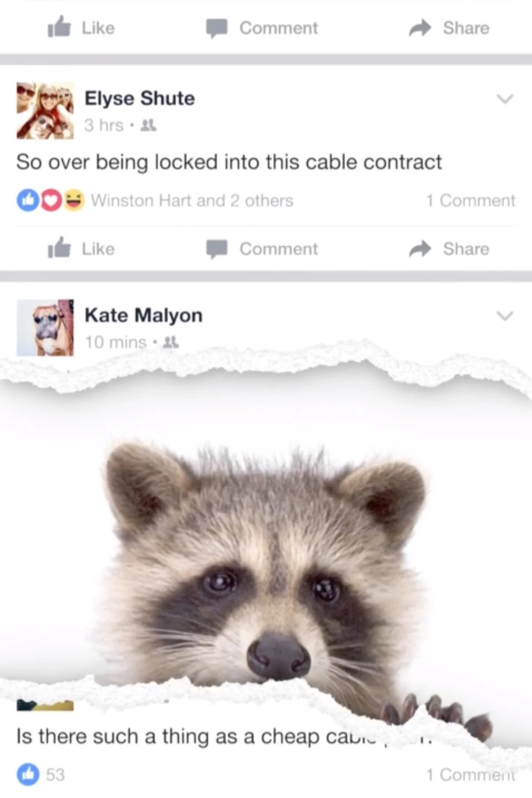Open 1 Comment on Elyse Shute's post
This screenshot has height=798, width=532.
pos(471,201)
